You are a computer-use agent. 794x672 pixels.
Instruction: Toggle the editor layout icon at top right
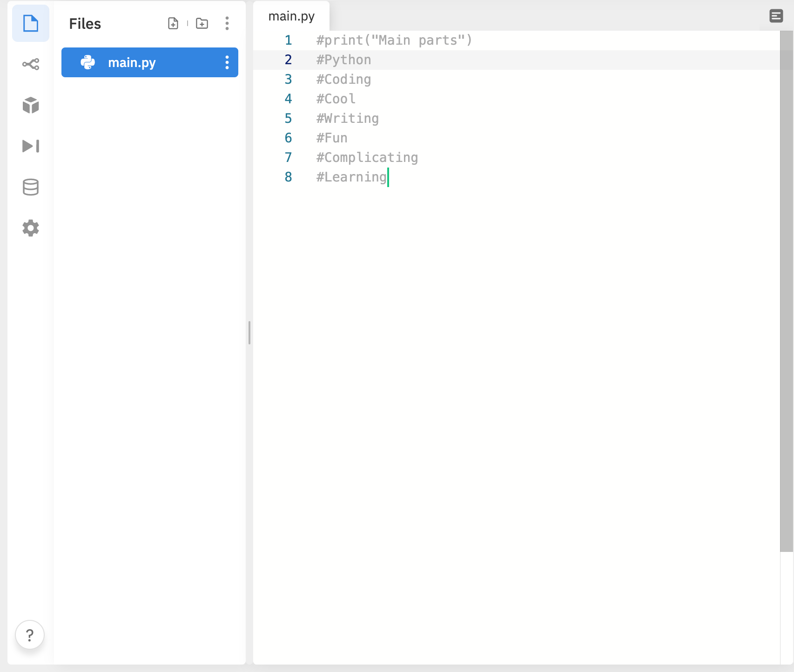pyautogui.click(x=776, y=16)
